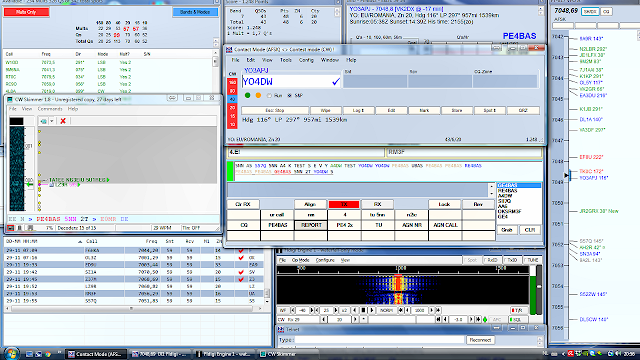Click the Reconnect button in Telnet window
This screenshot has height=360, width=640.
pyautogui.click(x=480, y=340)
